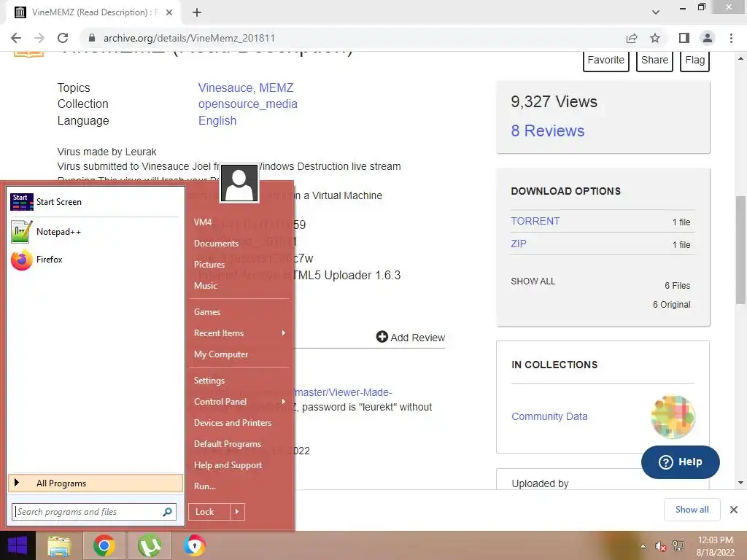Open Chrome tab search chevron

coord(656,13)
